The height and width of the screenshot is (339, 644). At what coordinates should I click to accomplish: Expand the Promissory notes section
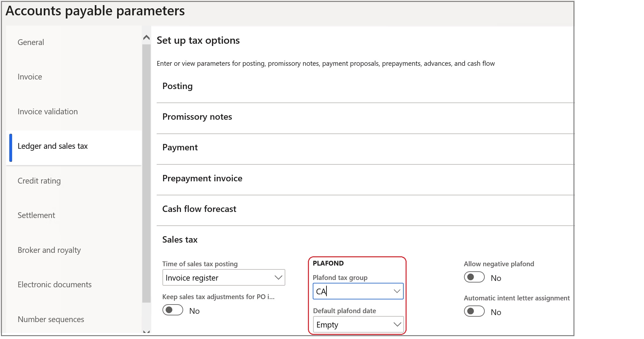[197, 117]
